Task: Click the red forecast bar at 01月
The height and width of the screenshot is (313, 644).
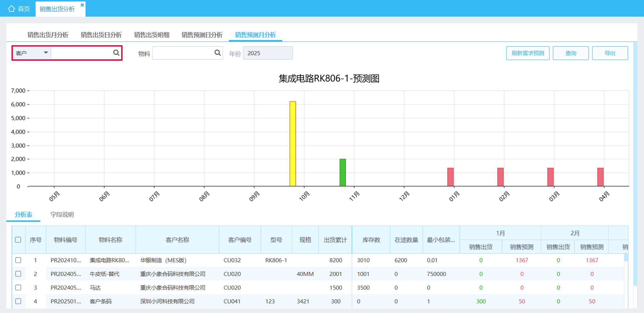Action: pyautogui.click(x=451, y=177)
